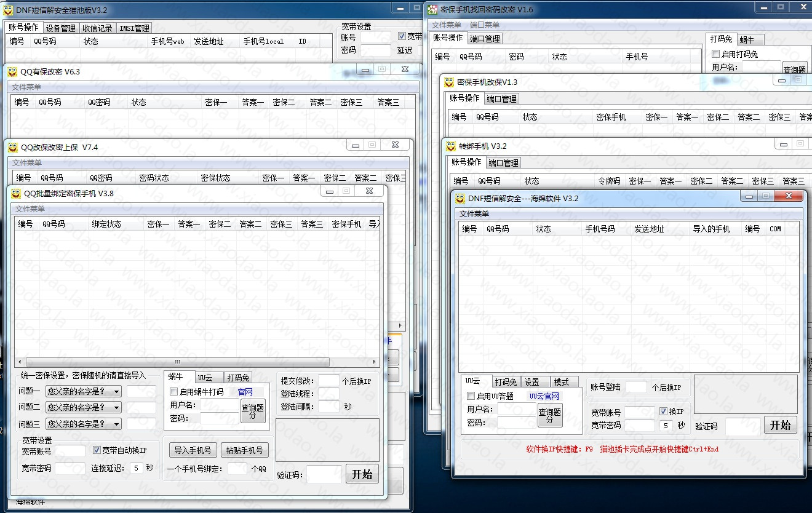Click 开始 button in QQ批量绑定 window
812x513 pixels.
(x=362, y=474)
